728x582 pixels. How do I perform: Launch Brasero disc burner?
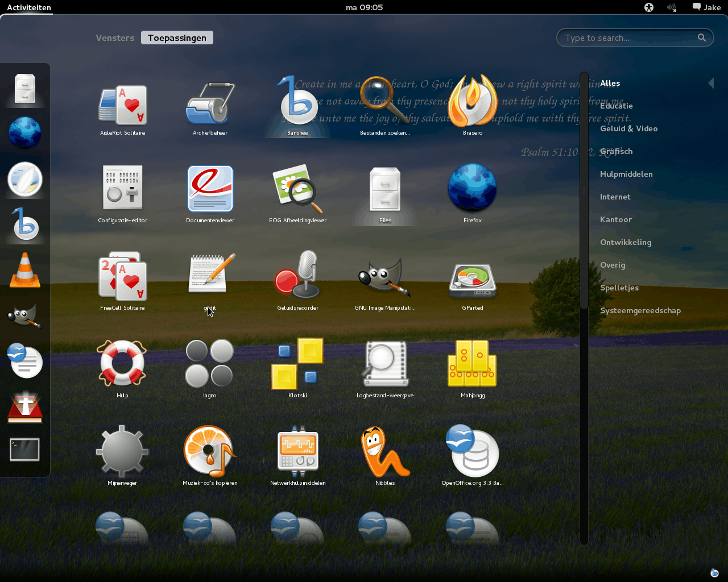[x=473, y=106]
